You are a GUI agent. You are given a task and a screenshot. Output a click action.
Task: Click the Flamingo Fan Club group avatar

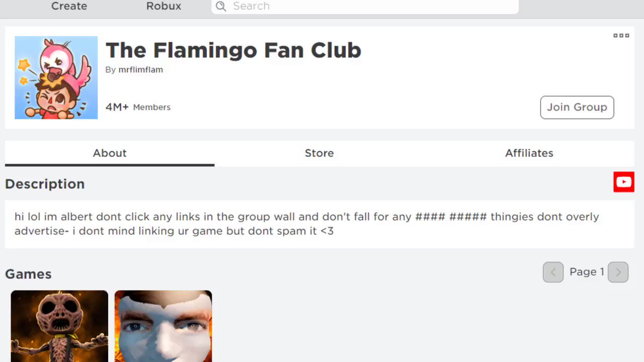[x=56, y=77]
